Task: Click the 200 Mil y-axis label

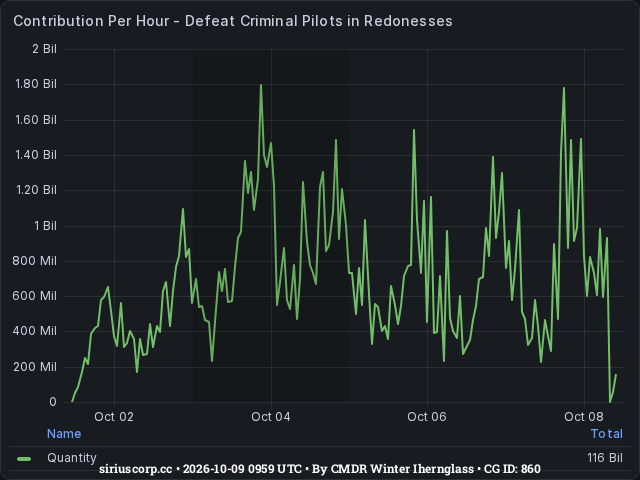Action: click(x=35, y=367)
